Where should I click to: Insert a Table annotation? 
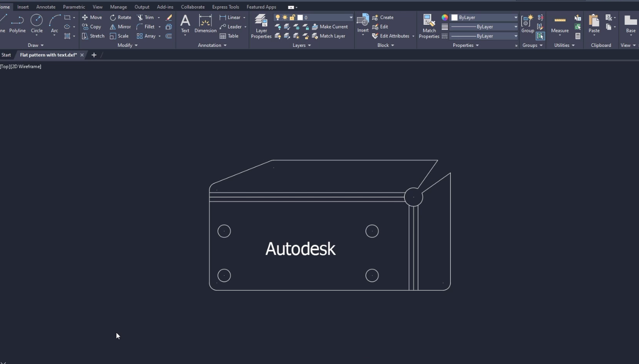click(x=229, y=36)
